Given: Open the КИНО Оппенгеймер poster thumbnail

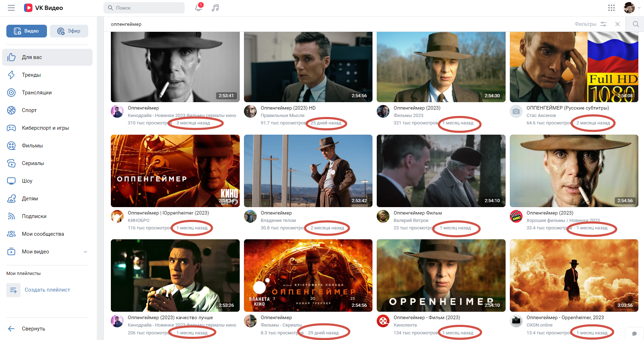Looking at the screenshot, I should (175, 171).
